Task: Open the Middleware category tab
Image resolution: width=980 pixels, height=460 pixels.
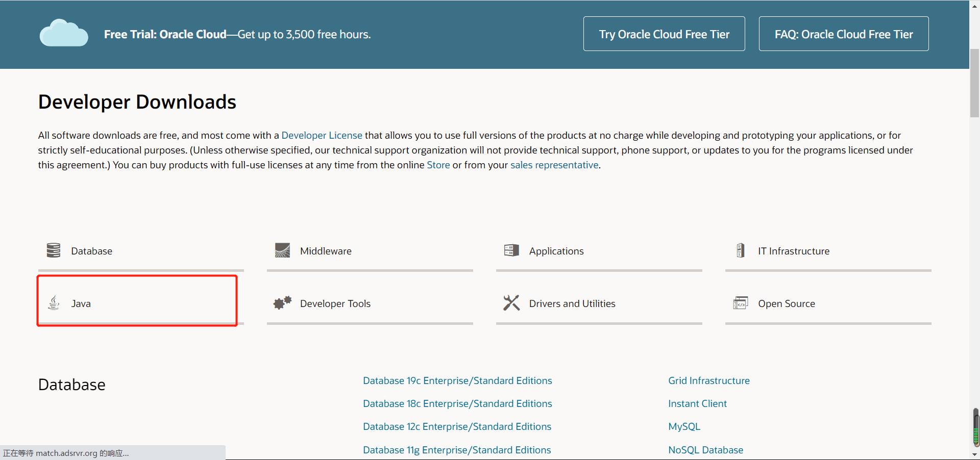Action: (x=370, y=251)
